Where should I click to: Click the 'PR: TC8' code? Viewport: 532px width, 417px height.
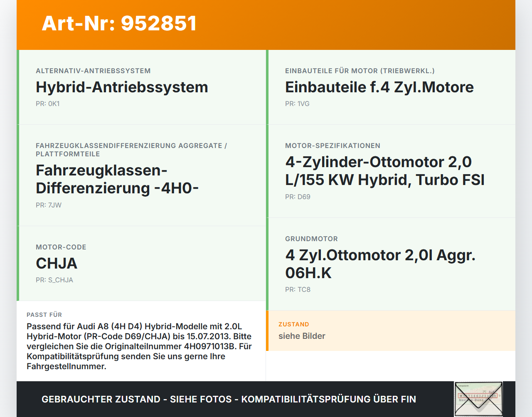pyautogui.click(x=298, y=289)
